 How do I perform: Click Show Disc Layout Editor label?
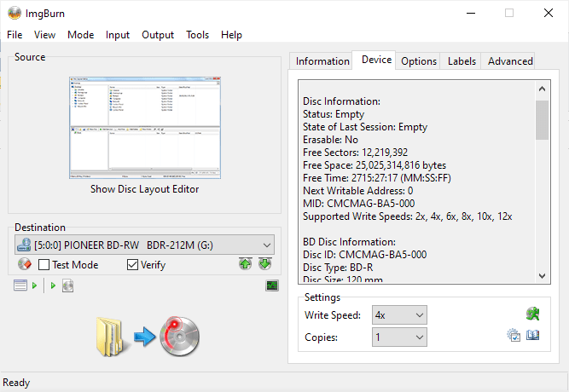(x=144, y=189)
